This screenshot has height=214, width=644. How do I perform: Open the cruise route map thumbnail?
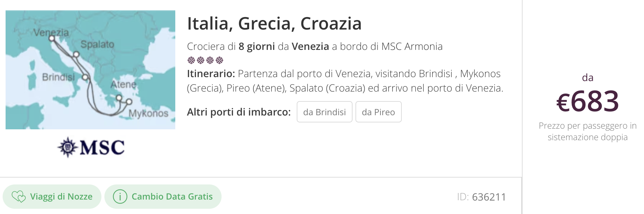point(90,70)
